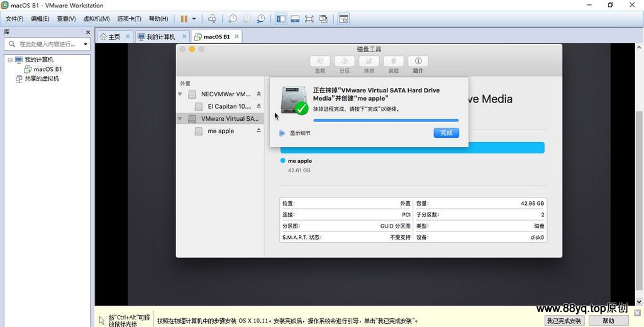Click the GUID 分区图 value
This screenshot has width=644, height=327.
tap(395, 226)
